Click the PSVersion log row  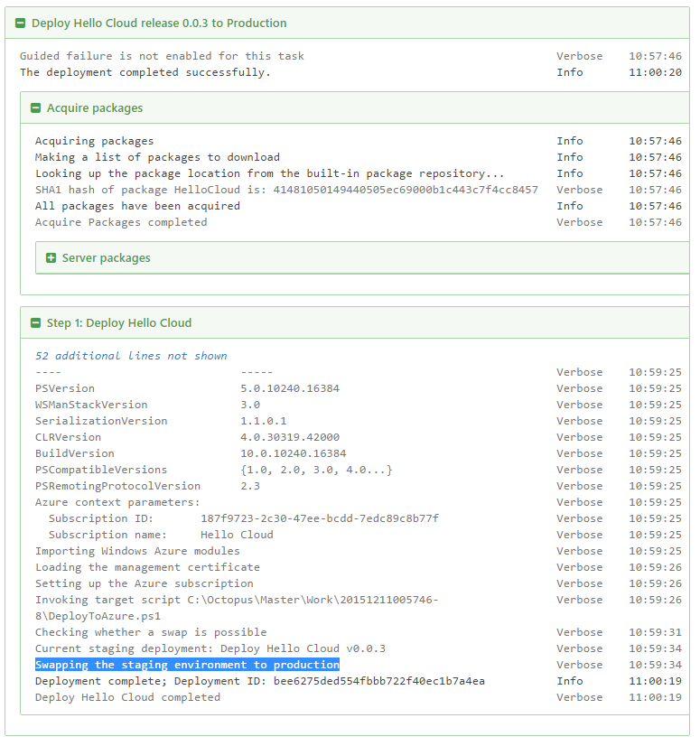(65, 388)
